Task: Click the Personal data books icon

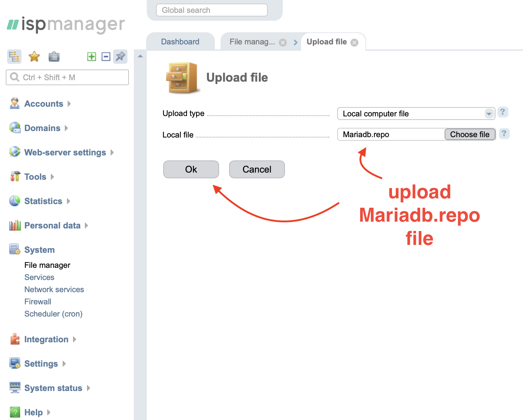Action: (x=15, y=225)
